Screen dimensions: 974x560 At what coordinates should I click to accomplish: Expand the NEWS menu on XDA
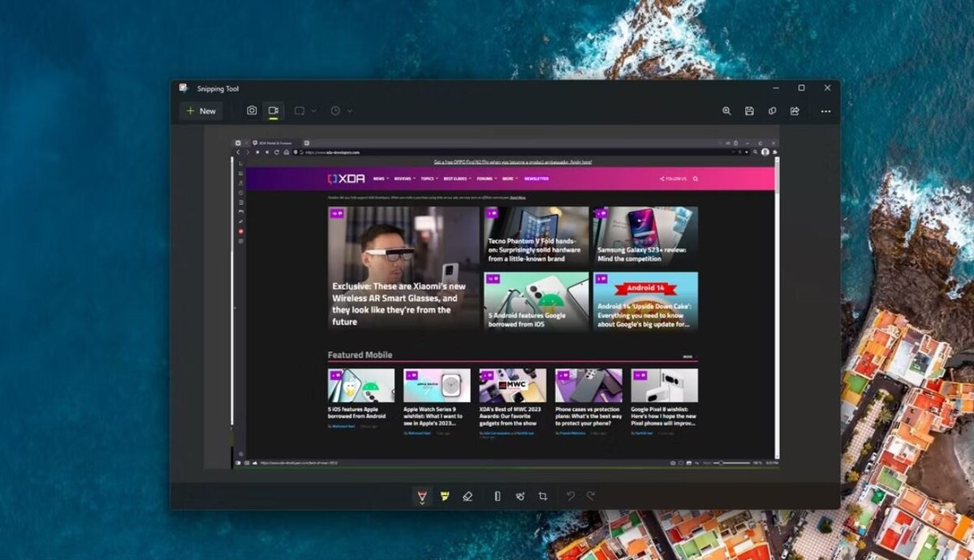pyautogui.click(x=381, y=179)
